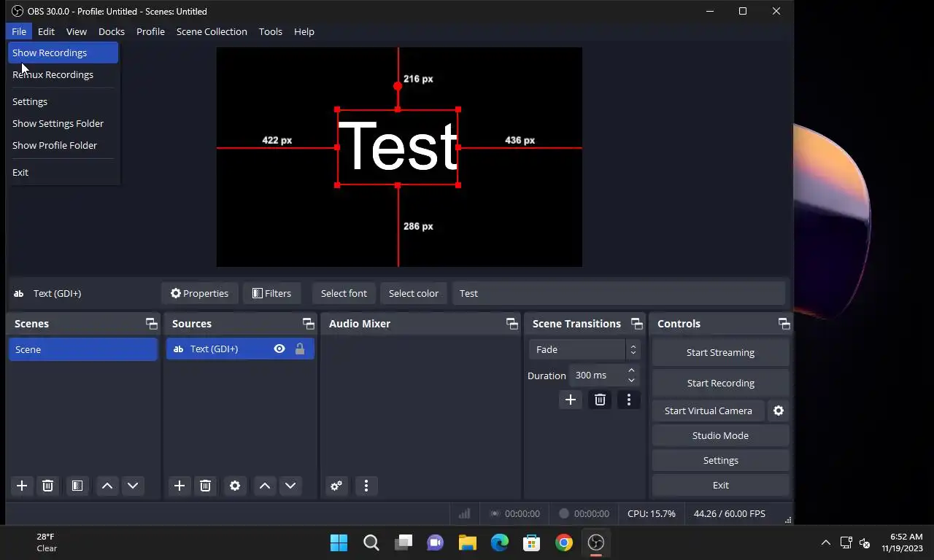Screen dimensions: 934x560
Task: Open source properties gear in Sources panel
Action: tap(235, 486)
